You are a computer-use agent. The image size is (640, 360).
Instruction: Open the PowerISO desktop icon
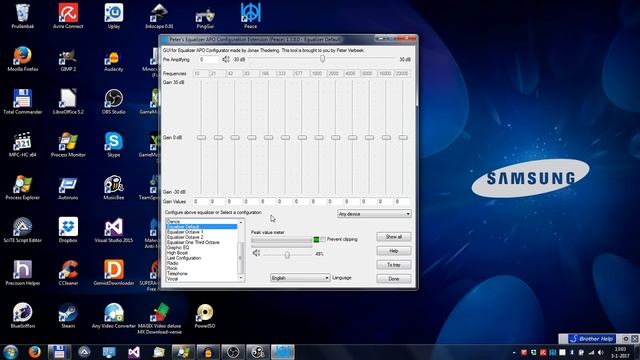pyautogui.click(x=205, y=316)
